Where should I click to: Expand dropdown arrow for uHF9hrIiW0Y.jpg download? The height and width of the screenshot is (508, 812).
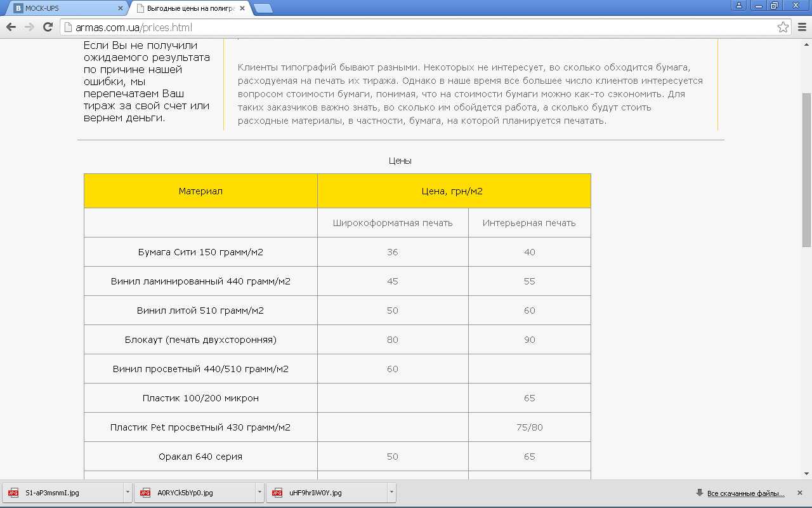[x=391, y=493]
